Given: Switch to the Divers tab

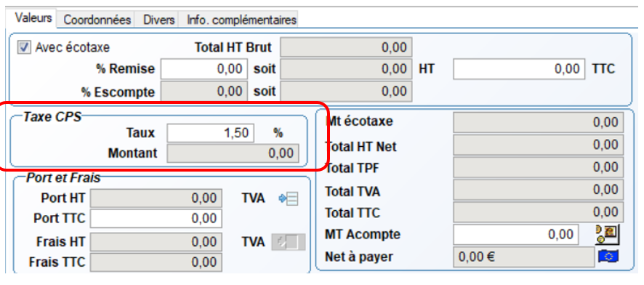Looking at the screenshot, I should click(x=158, y=20).
